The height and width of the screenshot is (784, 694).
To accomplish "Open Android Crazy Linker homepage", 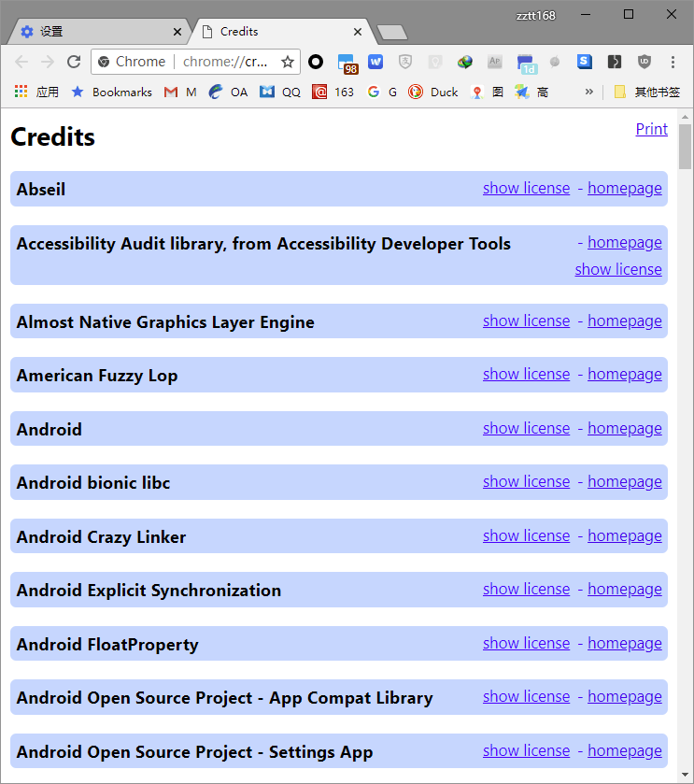I will (625, 535).
